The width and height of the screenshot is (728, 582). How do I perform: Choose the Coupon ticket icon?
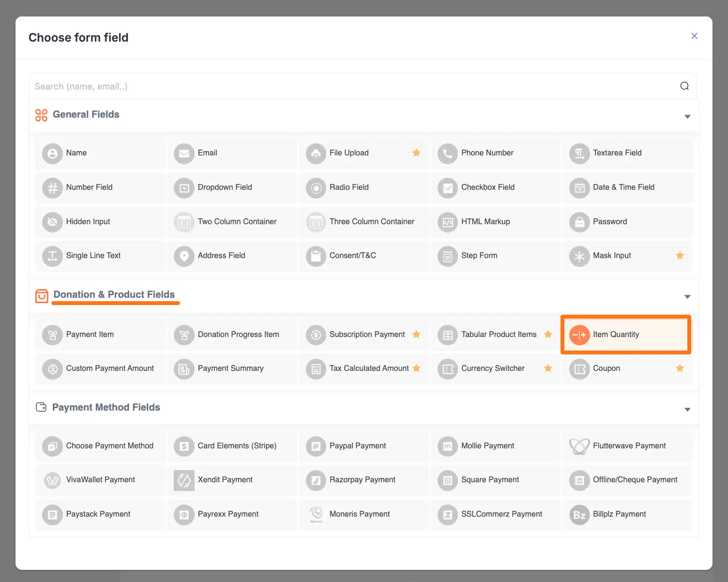[579, 369]
